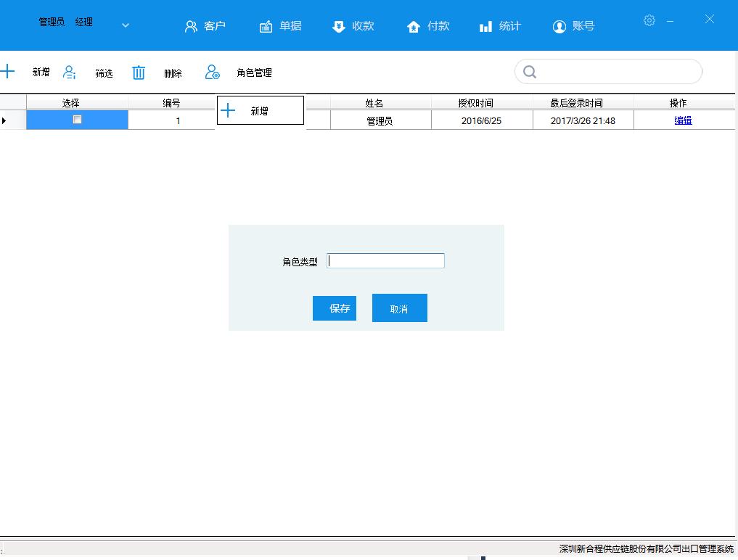This screenshot has width=738, height=560.
Task: Open the settings gear icon
Action: (649, 20)
